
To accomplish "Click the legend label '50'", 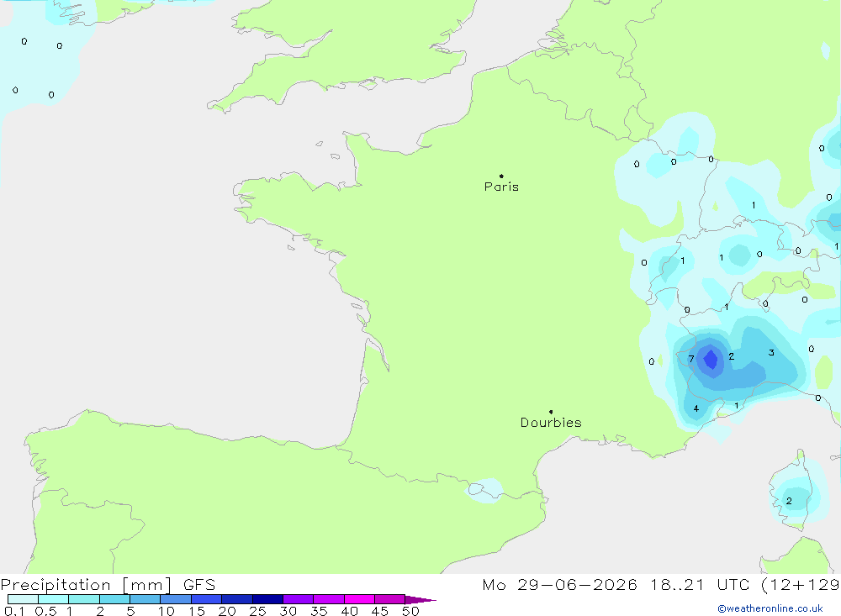I will pyautogui.click(x=410, y=611).
